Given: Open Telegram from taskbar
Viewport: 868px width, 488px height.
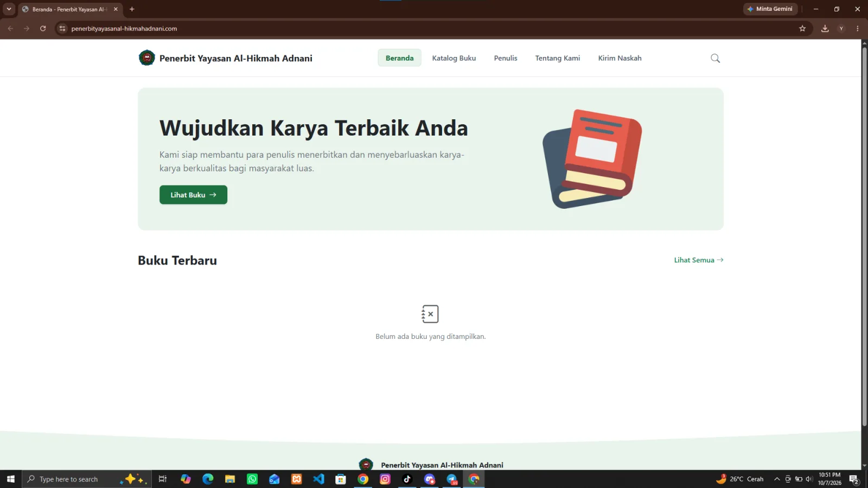Looking at the screenshot, I should tap(452, 479).
